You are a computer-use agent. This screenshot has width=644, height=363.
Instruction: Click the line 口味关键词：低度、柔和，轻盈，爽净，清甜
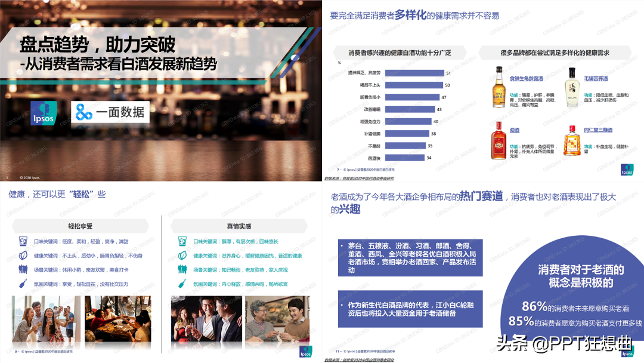(81, 242)
